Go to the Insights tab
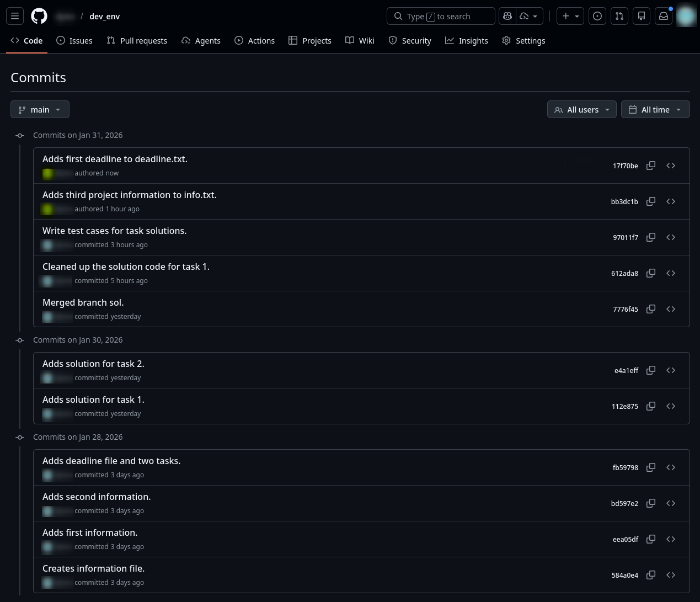The width and height of the screenshot is (700, 602). (x=467, y=41)
